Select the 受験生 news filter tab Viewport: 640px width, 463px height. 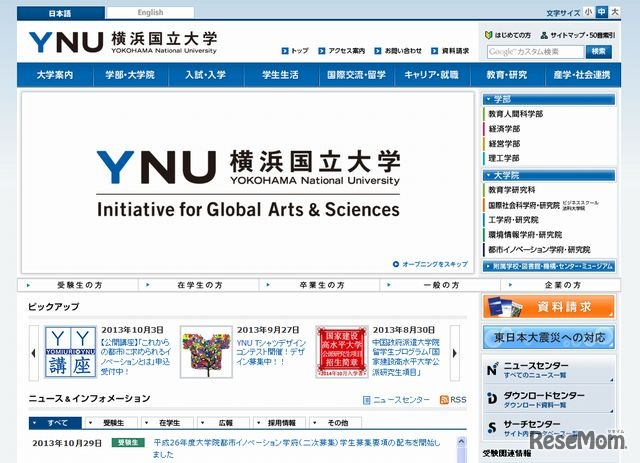111,423
